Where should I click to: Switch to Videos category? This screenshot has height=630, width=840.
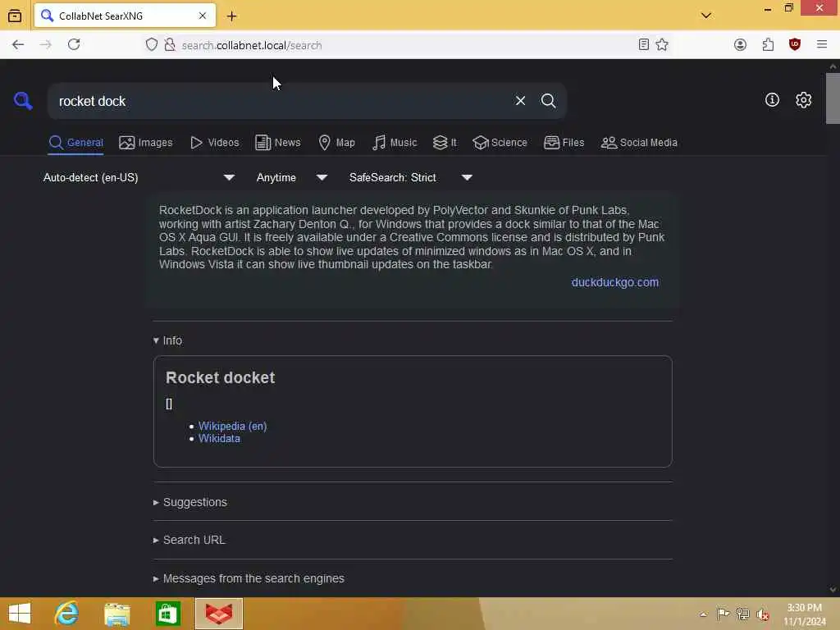tap(215, 143)
